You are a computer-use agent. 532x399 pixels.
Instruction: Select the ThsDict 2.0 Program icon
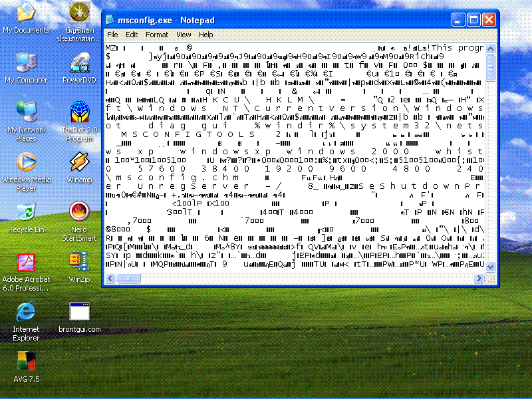[79, 122]
